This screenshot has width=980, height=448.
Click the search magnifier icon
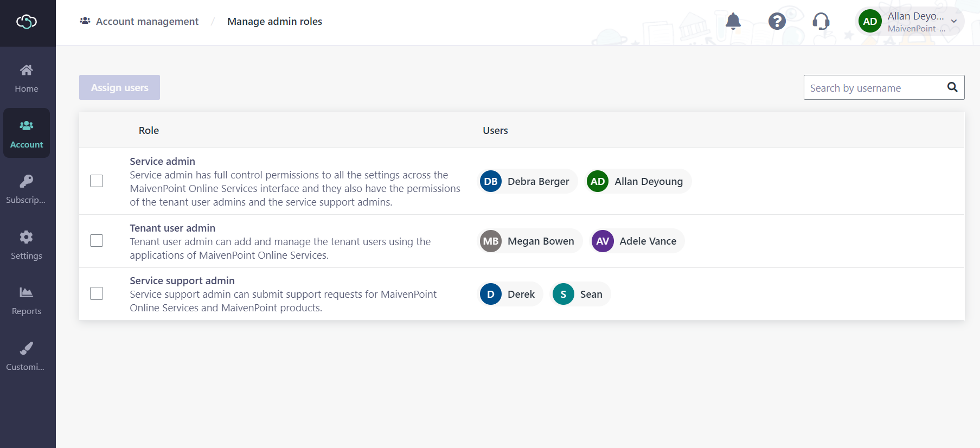pyautogui.click(x=952, y=87)
